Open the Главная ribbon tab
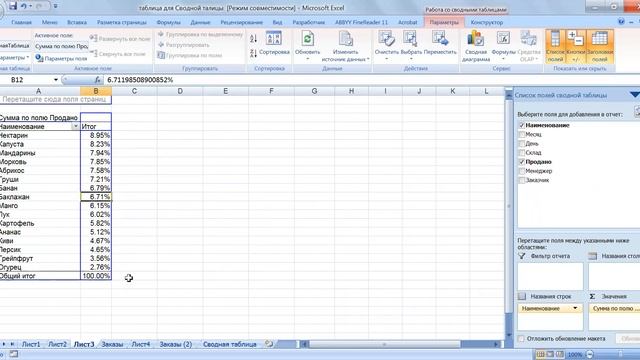The image size is (640, 360). tap(22, 22)
